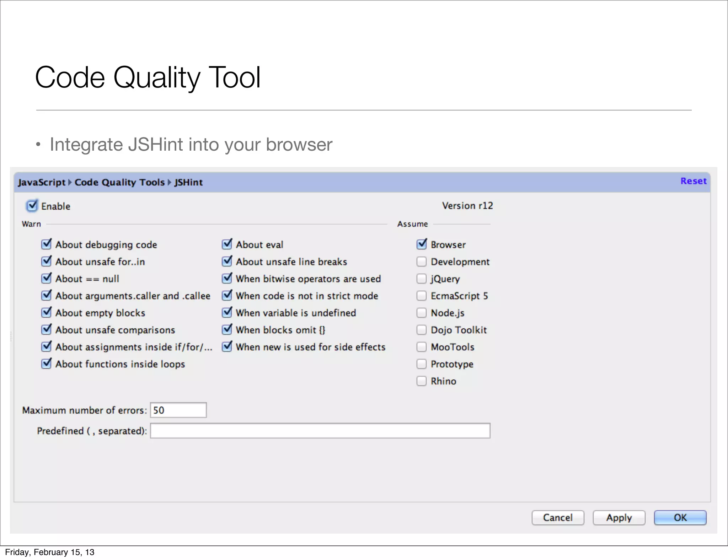Enable Dojo Toolkit assumption
728x560 pixels.
(422, 330)
